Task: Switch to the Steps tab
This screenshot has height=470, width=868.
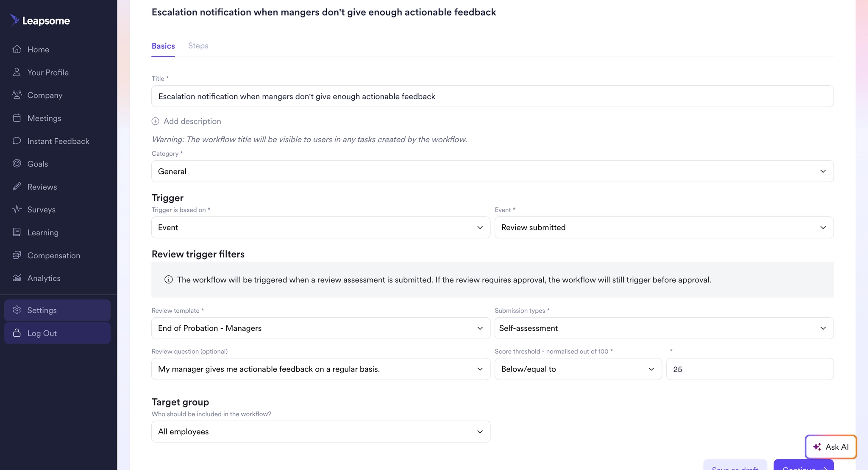Action: [198, 46]
